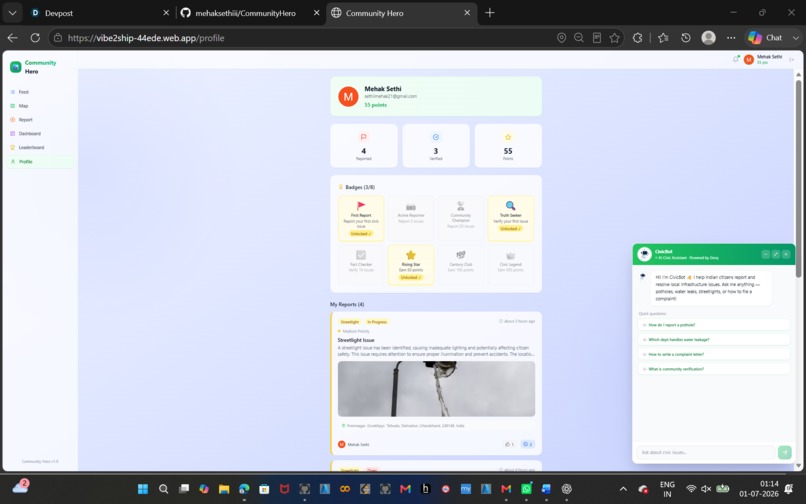Close the CivicBot chat panel
This screenshot has width=806, height=504.
[x=786, y=254]
